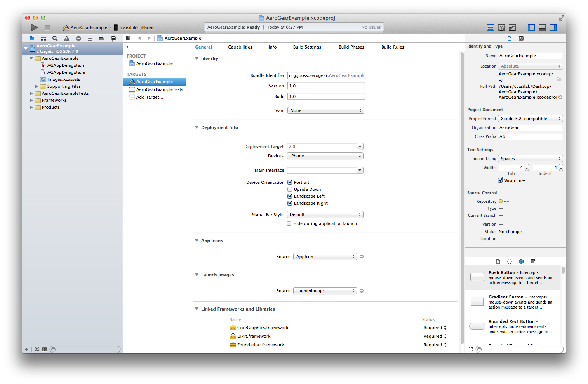Click the Organization text field

tap(531, 127)
